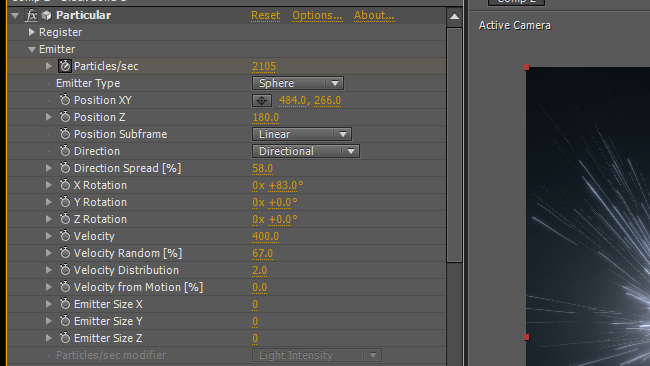Click the 3D cube icon next to Particular
The width and height of the screenshot is (650, 366).
46,15
